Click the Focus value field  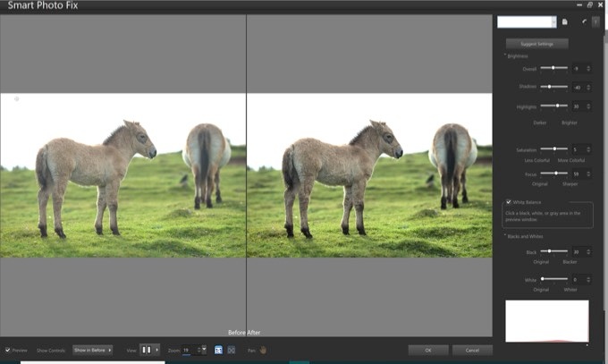pos(578,174)
